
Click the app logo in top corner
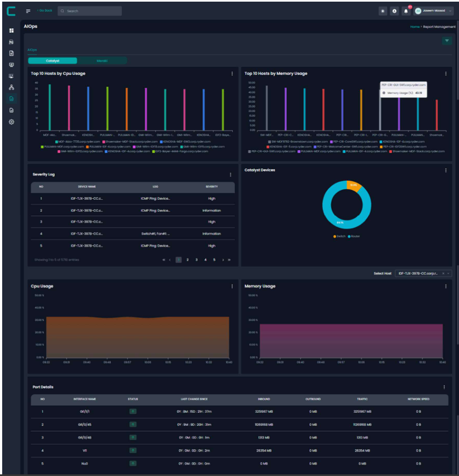11,11
